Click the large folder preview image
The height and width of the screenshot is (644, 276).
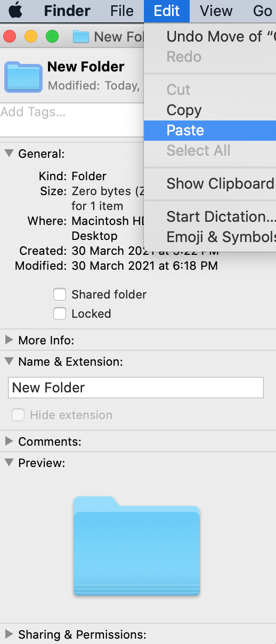coord(136,546)
